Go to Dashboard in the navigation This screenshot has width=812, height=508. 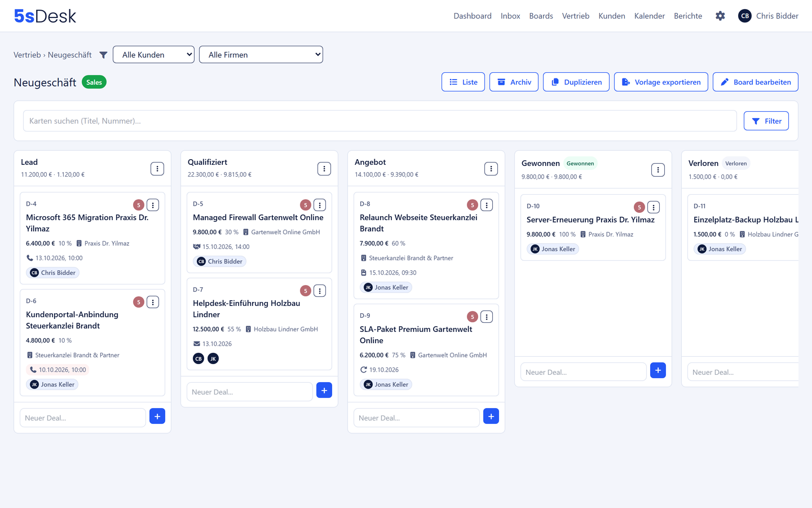click(x=473, y=16)
